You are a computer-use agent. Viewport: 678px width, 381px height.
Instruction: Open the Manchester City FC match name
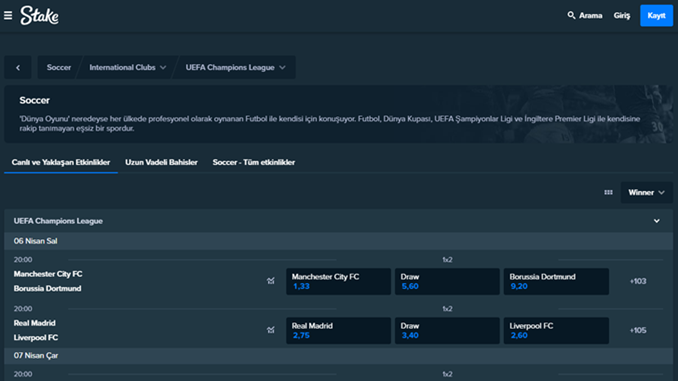[48, 274]
